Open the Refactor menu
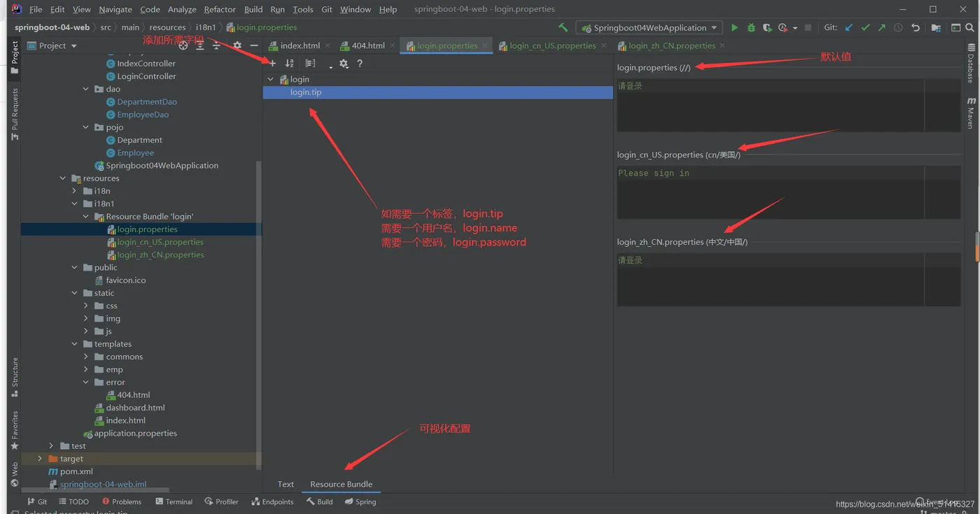This screenshot has height=514, width=980. (x=220, y=9)
